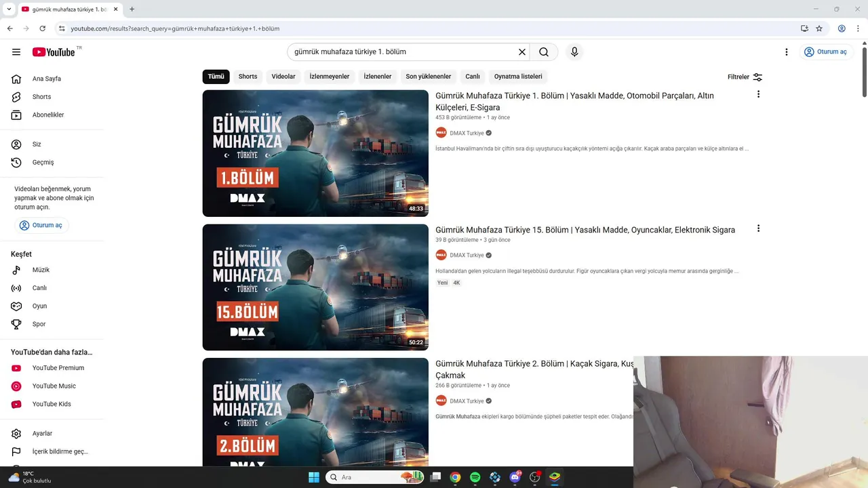Click the install app icon in address bar
The image size is (868, 488).
point(804,28)
